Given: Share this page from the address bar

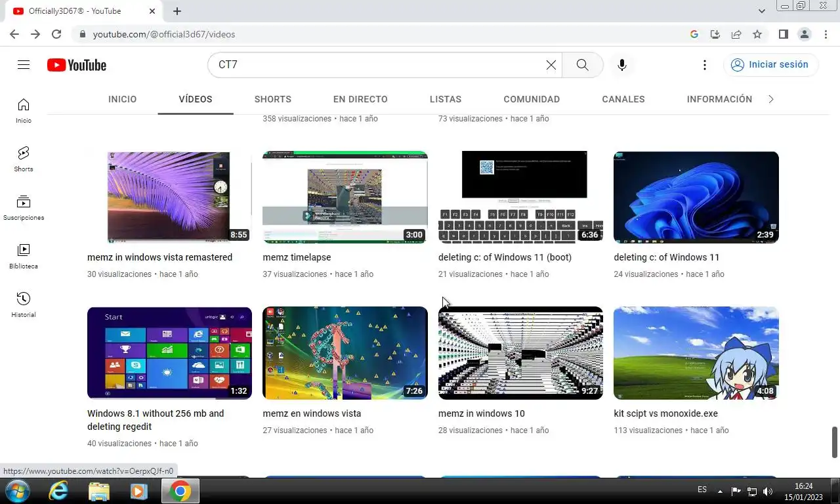Looking at the screenshot, I should coord(736,34).
